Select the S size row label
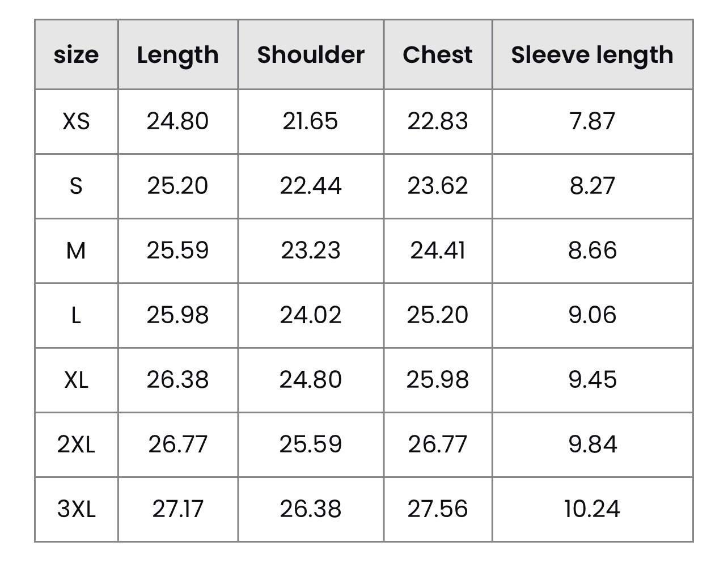The height and width of the screenshot is (563, 728). pyautogui.click(x=76, y=186)
